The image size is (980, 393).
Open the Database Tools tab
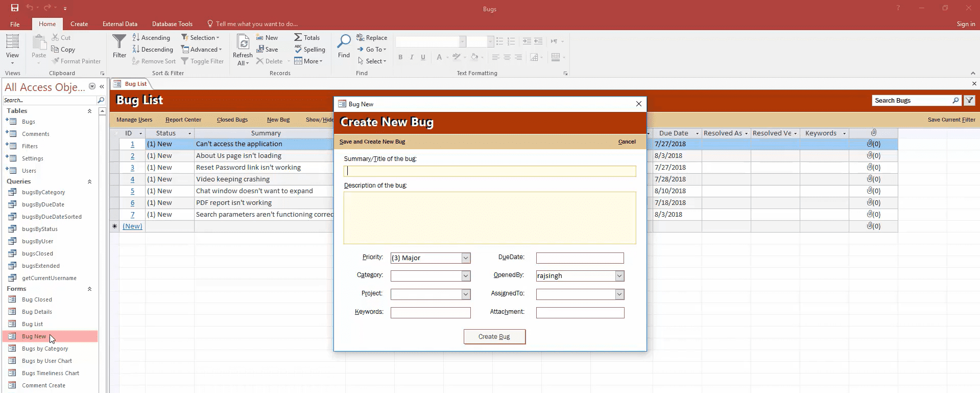172,24
